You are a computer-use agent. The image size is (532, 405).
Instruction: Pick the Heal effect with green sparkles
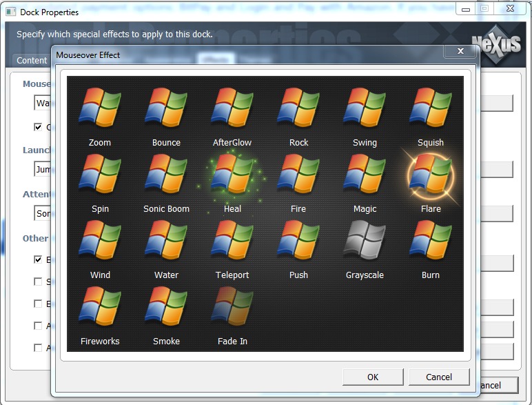(232, 174)
